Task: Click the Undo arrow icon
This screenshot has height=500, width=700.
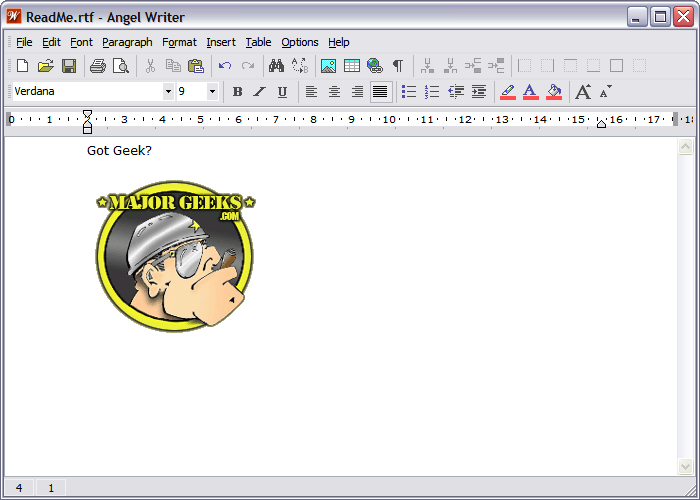Action: coord(225,66)
